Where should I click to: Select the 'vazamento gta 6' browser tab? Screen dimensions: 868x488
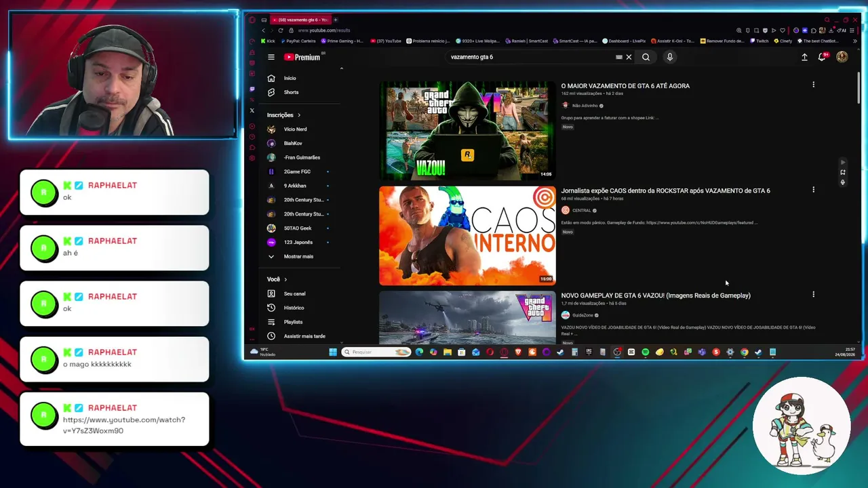click(301, 20)
